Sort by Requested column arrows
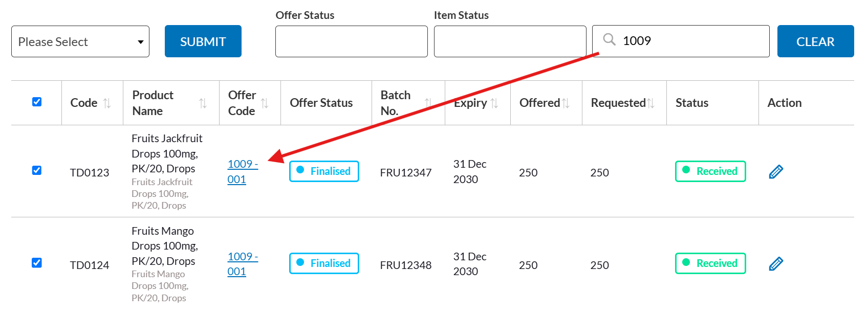Screen dimensions: 868x314 click(x=650, y=103)
